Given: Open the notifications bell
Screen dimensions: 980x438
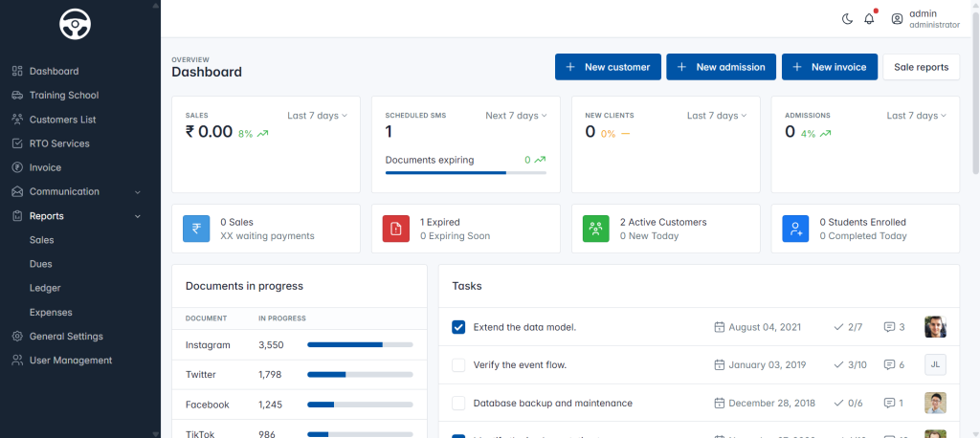Looking at the screenshot, I should click(869, 19).
